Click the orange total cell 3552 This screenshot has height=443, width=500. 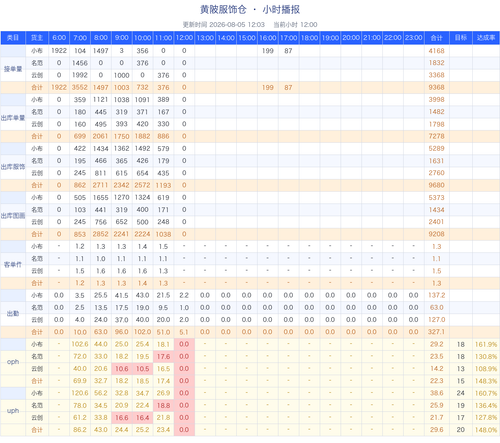(80, 87)
